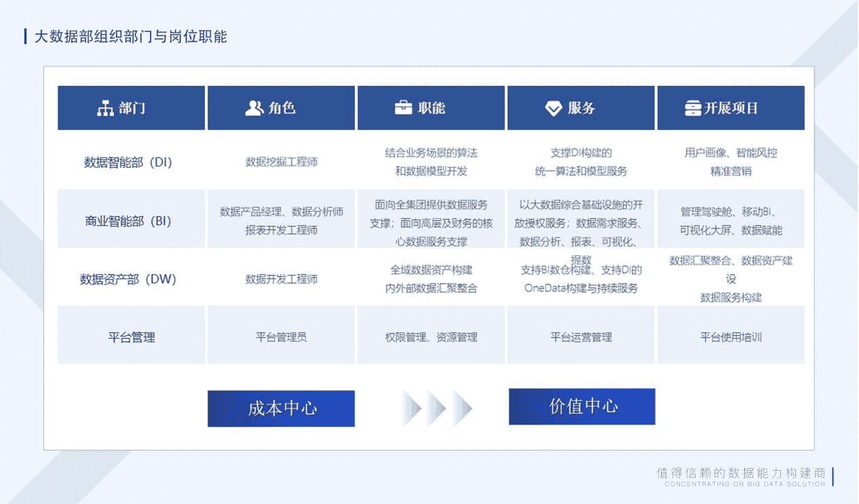Screen dimensions: 859x504
Task: Select the 平台管理 department cell
Action: pyautogui.click(x=131, y=337)
